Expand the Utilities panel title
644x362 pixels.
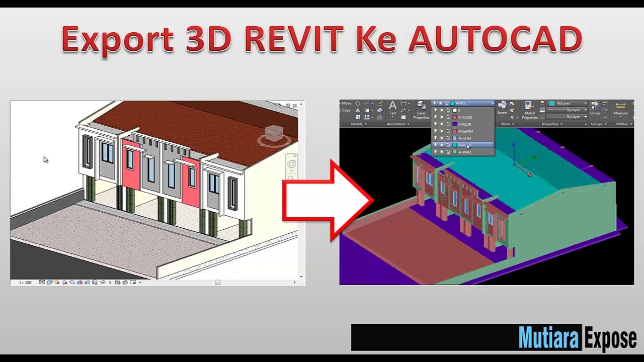[623, 124]
